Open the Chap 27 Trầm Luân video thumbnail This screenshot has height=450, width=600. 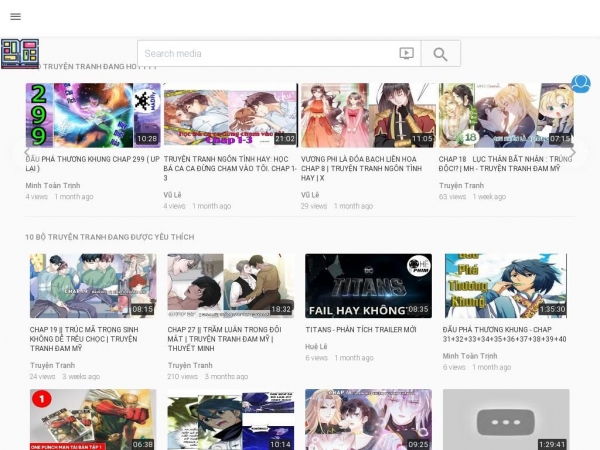pos(230,285)
